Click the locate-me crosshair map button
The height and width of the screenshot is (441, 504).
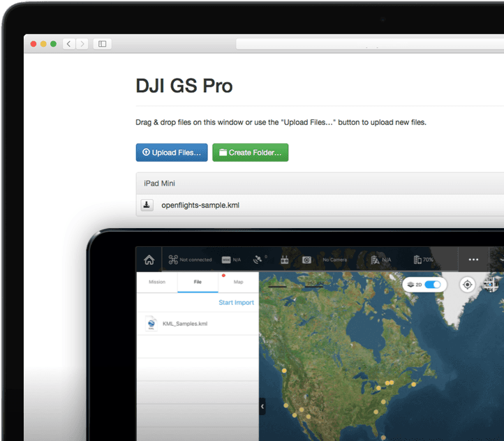coord(467,285)
